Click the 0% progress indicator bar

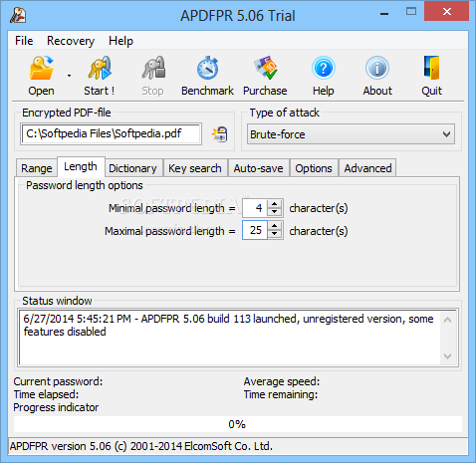pyautogui.click(x=238, y=424)
